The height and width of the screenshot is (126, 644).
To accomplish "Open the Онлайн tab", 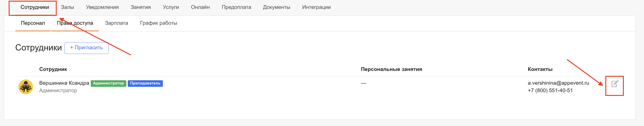I will pyautogui.click(x=200, y=7).
